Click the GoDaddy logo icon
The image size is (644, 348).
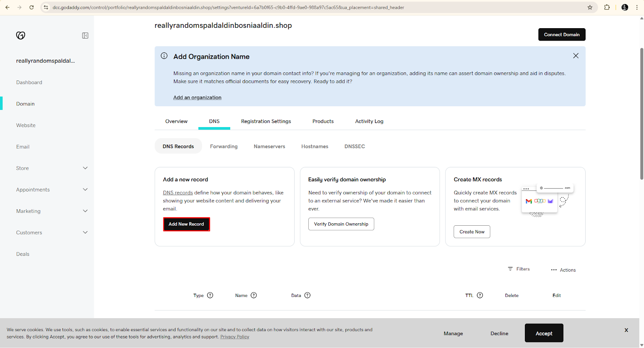(21, 35)
